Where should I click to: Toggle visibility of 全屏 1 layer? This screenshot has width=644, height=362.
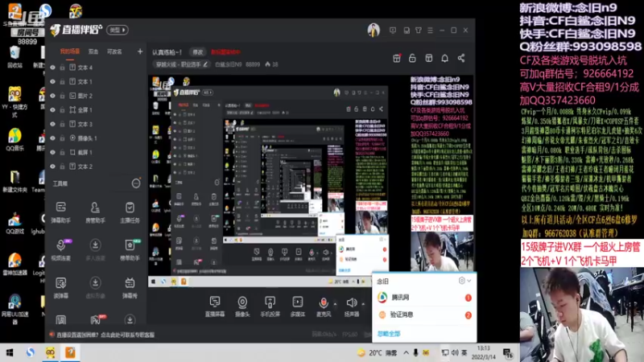[x=52, y=110]
